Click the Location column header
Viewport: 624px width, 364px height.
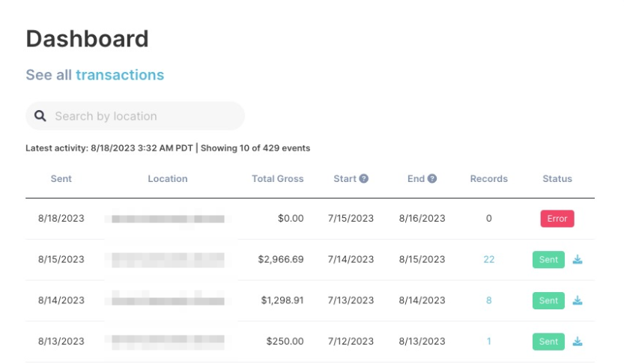point(168,179)
